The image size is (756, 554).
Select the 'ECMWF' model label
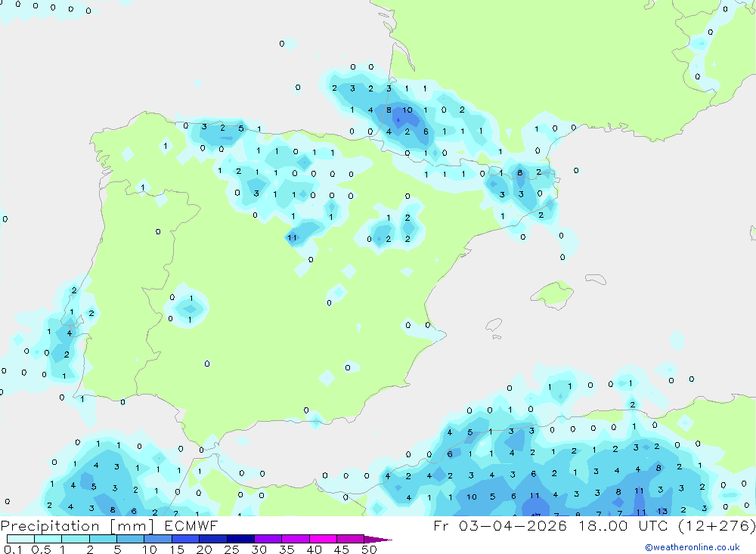coord(191,526)
